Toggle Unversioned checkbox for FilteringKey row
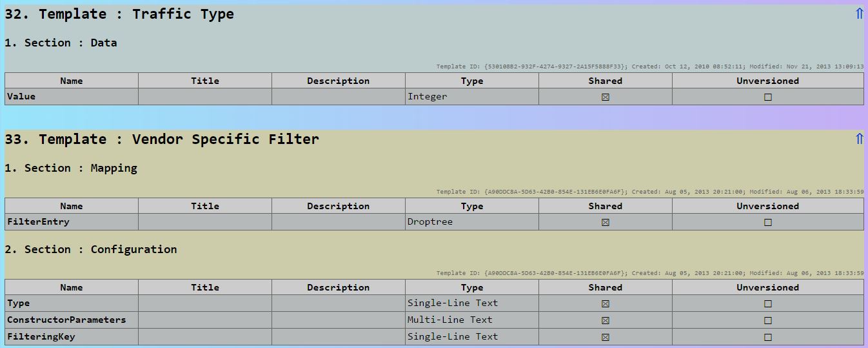This screenshot has height=348, width=868. (x=767, y=337)
